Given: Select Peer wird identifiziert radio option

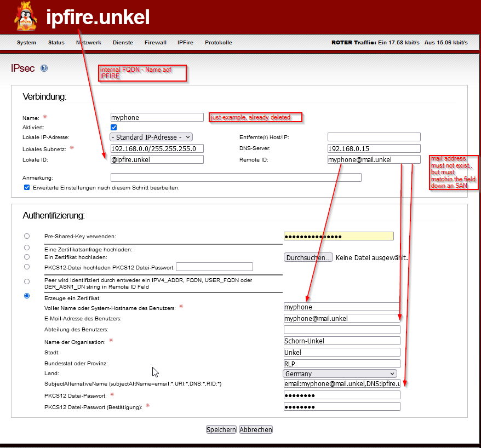Looking at the screenshot, I should [x=27, y=282].
